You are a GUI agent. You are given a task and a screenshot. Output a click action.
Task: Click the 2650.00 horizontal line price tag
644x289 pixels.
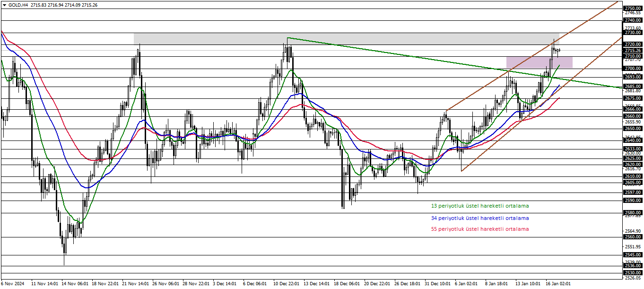[633, 129]
